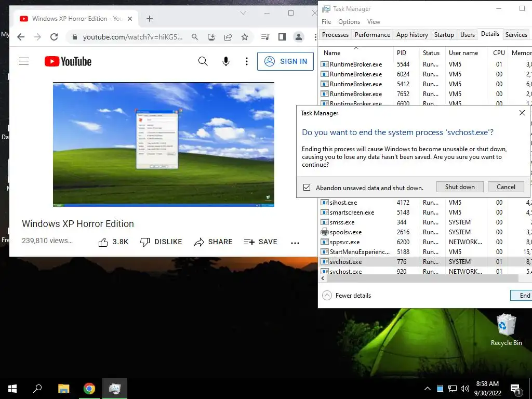Open more actions ellipsis below the video
The width and height of the screenshot is (532, 399).
coord(295,243)
